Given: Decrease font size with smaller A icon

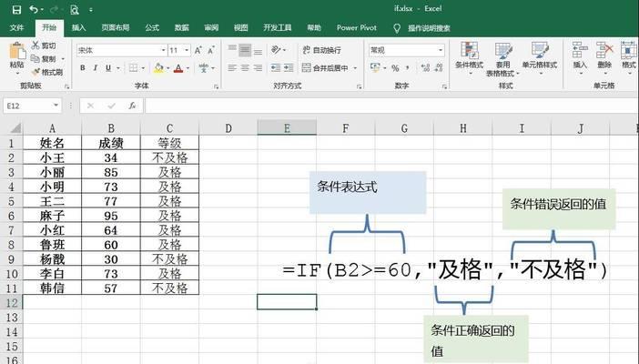Looking at the screenshot, I should 211,51.
